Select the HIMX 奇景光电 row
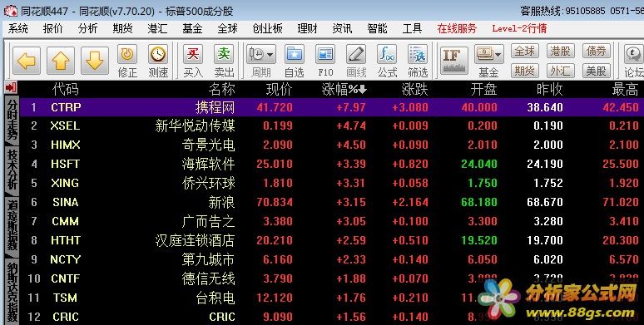This screenshot has width=644, height=325. (332, 145)
